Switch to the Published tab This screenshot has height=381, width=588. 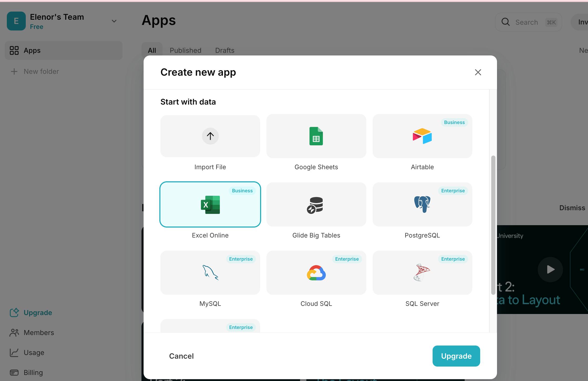point(185,50)
